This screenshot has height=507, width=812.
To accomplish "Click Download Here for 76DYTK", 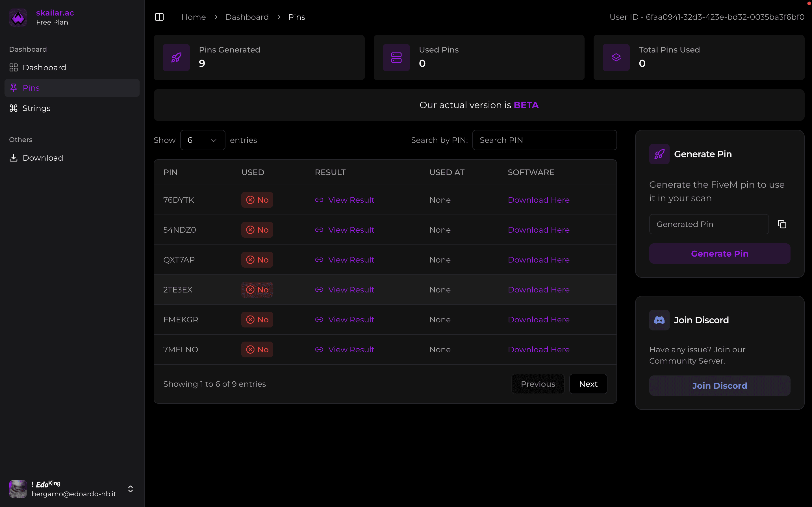I will tap(539, 200).
